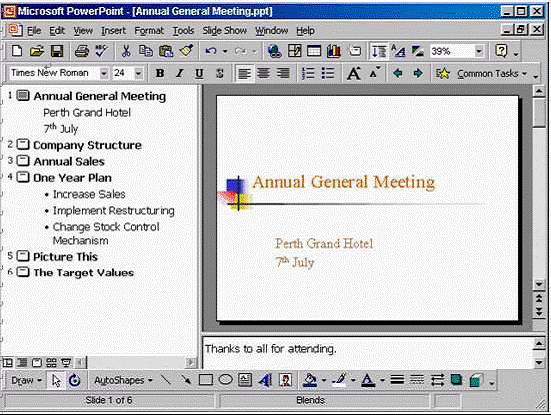Click the Save floppy disk icon
551x415 pixels.
pos(57,51)
